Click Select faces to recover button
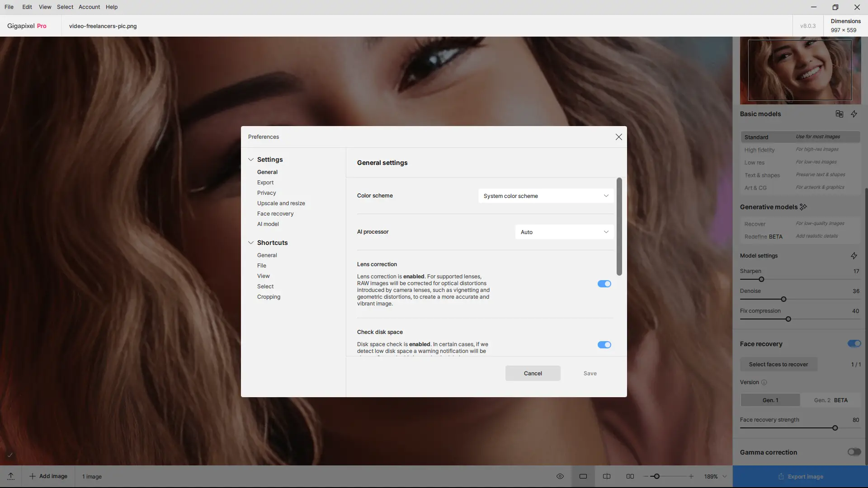Image resolution: width=868 pixels, height=488 pixels. coord(778,364)
